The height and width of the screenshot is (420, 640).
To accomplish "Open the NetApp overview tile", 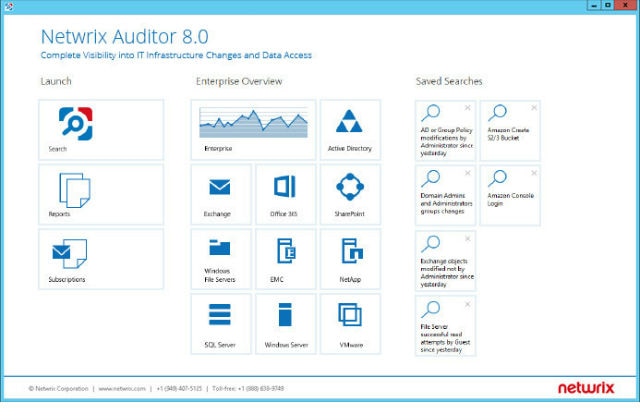I will coord(350,259).
